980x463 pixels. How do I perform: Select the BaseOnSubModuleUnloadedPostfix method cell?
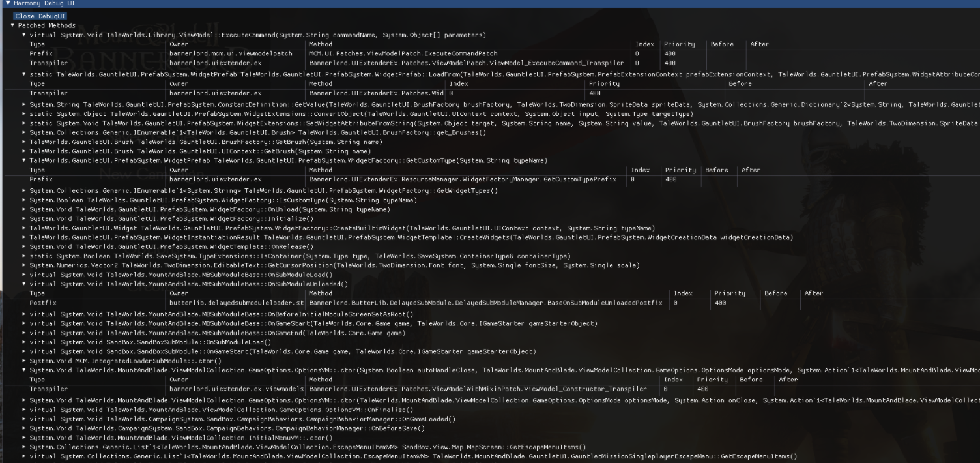(485, 303)
